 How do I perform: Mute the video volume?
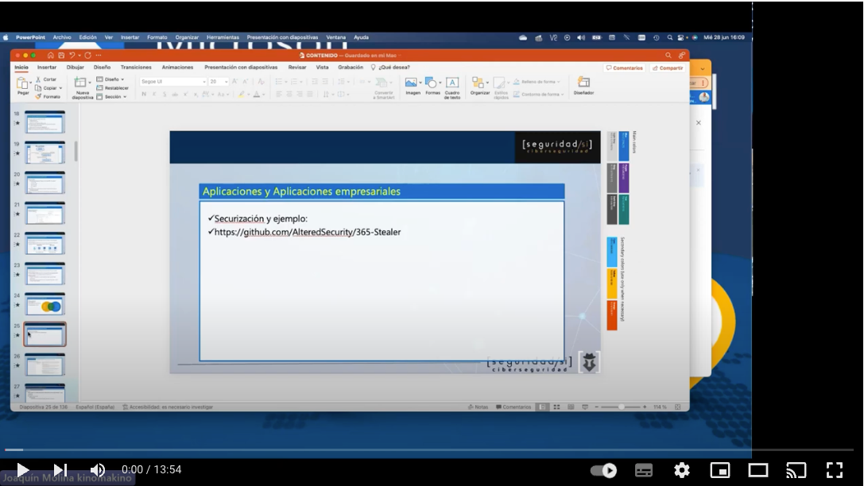point(97,470)
